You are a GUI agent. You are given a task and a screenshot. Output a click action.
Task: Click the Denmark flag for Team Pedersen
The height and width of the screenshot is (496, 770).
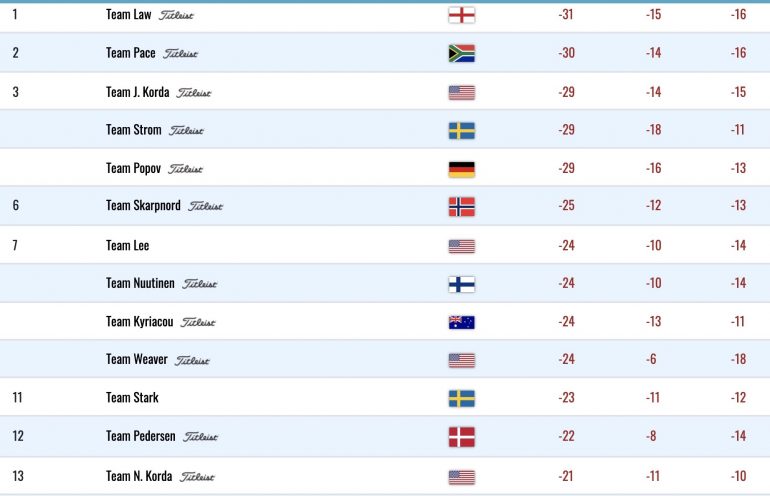(462, 437)
